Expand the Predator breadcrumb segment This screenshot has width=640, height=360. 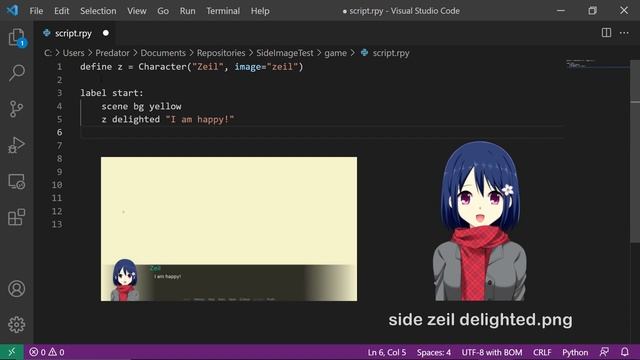112,53
